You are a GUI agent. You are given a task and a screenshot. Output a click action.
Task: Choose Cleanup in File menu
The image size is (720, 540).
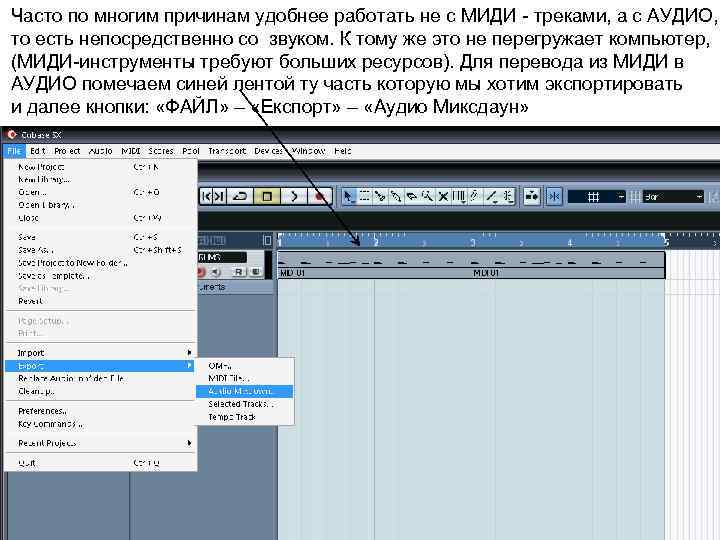[x=101, y=391]
